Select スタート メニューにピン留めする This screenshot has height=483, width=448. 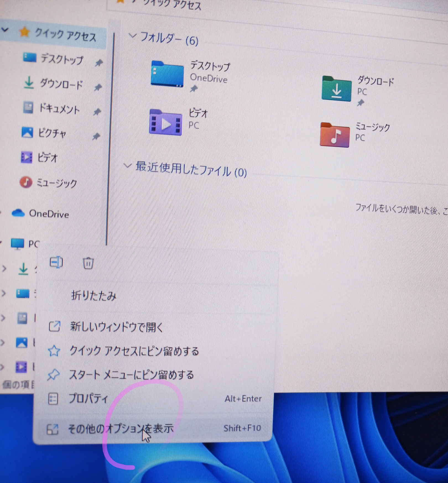tap(132, 375)
